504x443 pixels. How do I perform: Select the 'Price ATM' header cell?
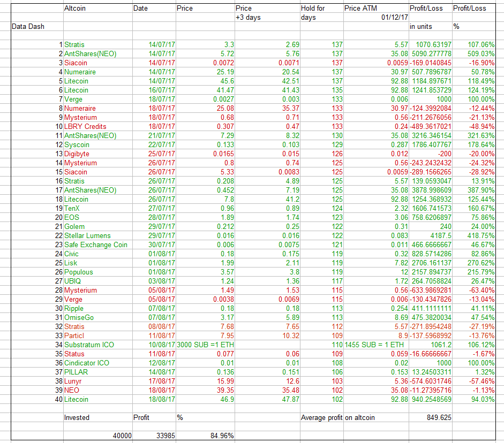[376, 9]
